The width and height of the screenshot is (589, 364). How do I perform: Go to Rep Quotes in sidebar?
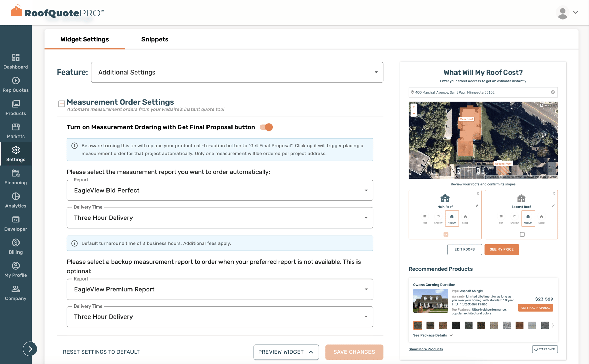pyautogui.click(x=16, y=85)
